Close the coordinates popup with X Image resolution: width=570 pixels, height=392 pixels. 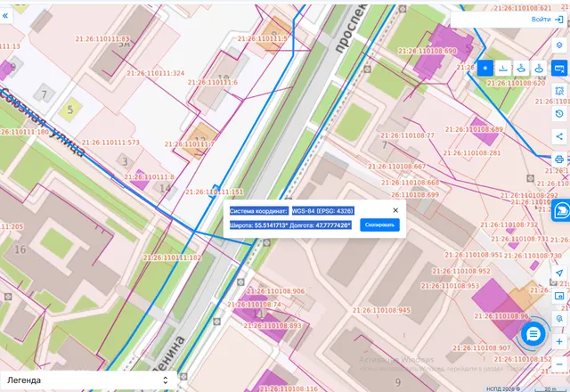coord(395,210)
